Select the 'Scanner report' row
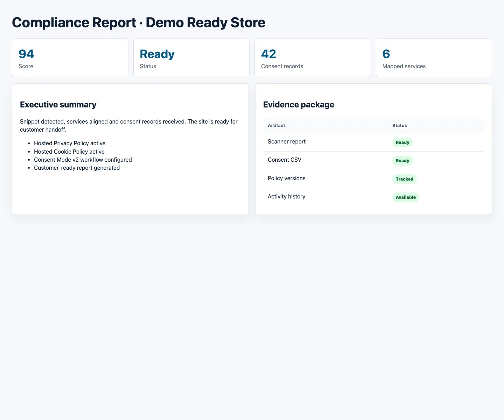This screenshot has height=420, width=504. click(373, 142)
